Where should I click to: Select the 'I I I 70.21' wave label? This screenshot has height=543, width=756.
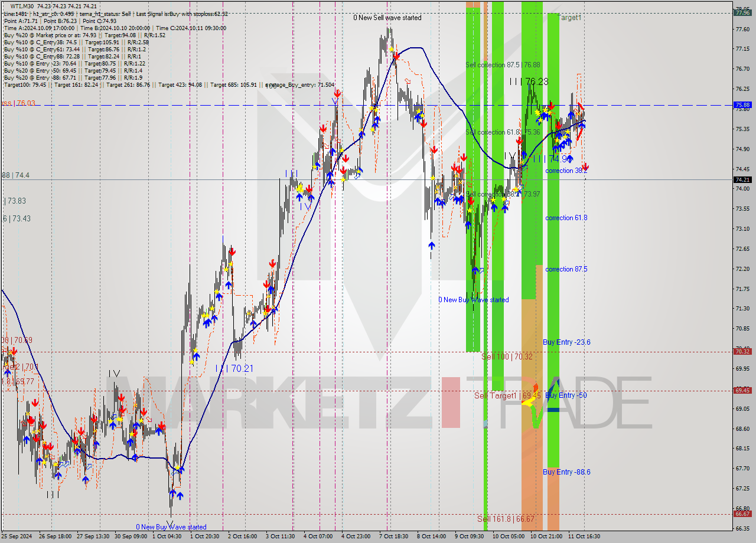pyautogui.click(x=234, y=368)
